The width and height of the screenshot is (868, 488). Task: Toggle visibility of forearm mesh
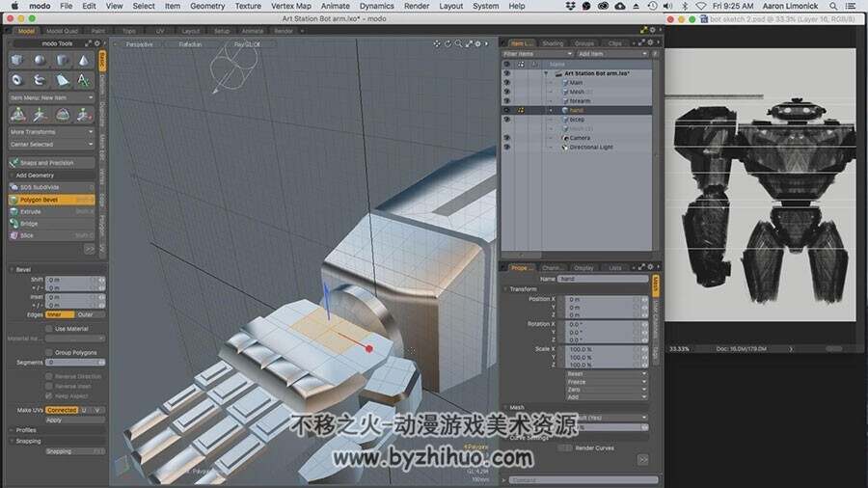[x=506, y=100]
